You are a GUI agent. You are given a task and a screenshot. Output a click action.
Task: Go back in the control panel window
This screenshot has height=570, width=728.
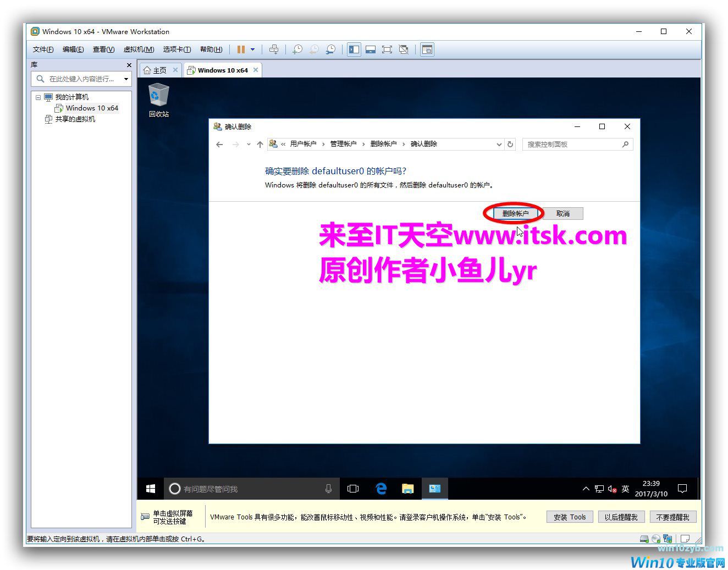219,145
